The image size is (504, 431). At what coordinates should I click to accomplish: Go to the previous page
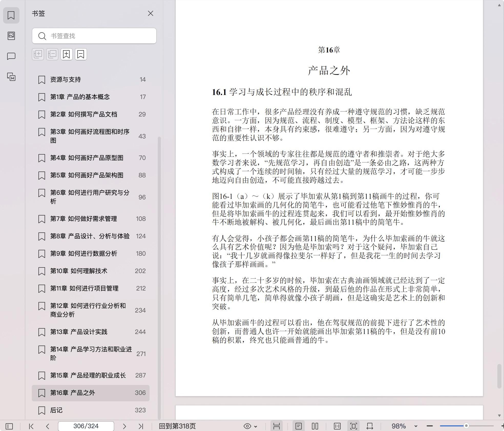coord(47,426)
